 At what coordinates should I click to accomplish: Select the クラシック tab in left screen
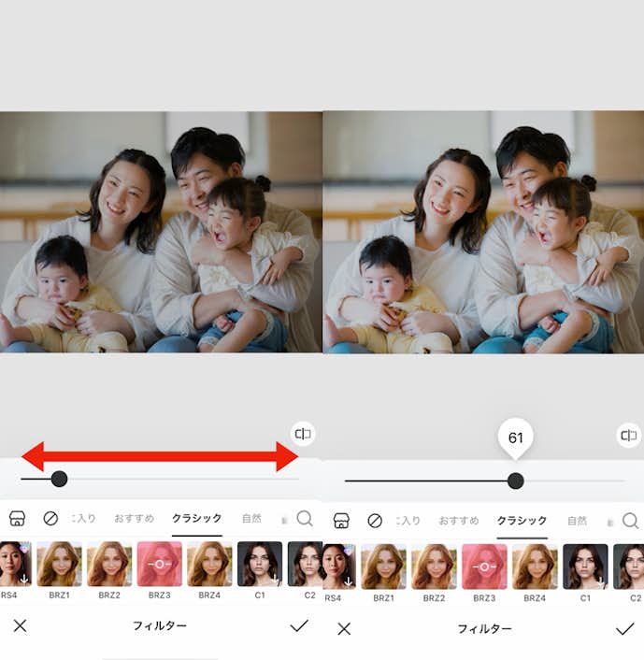197,518
